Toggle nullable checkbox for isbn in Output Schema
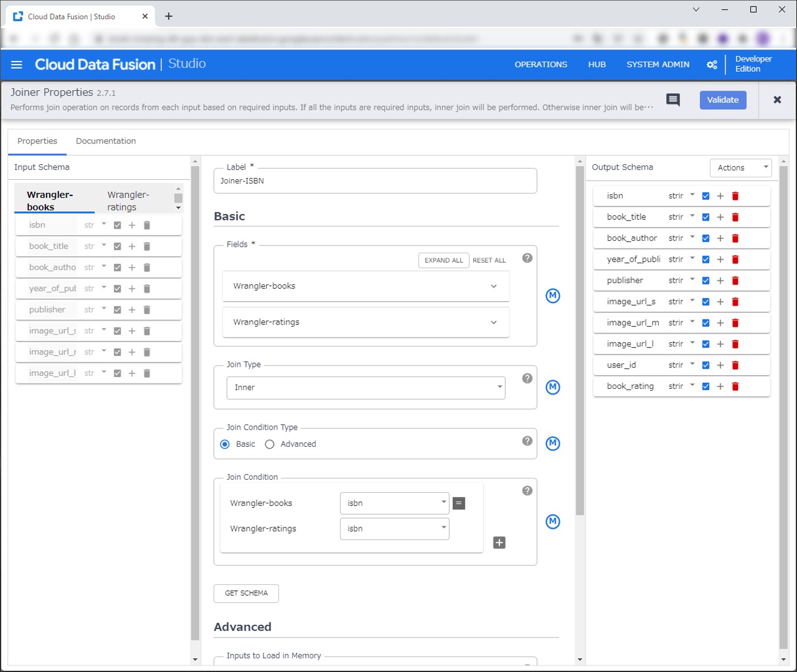The width and height of the screenshot is (797, 672). tap(706, 196)
